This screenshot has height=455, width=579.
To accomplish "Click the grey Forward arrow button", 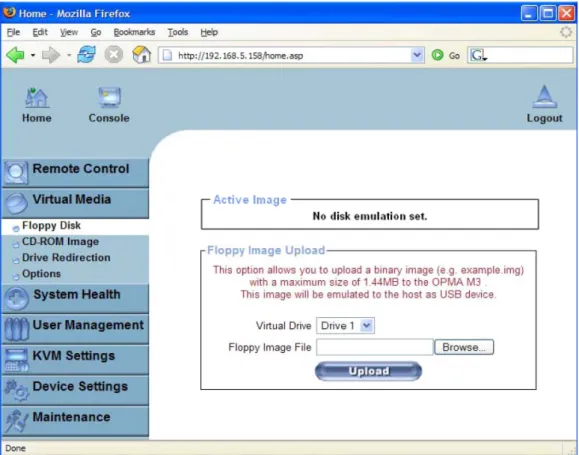I will click(x=51, y=55).
